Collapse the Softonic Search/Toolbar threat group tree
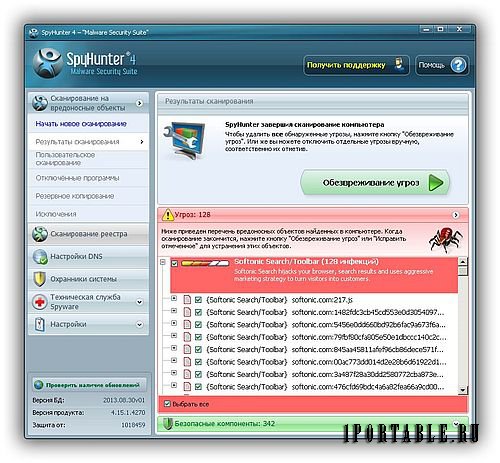This screenshot has height=463, width=500. (163, 262)
